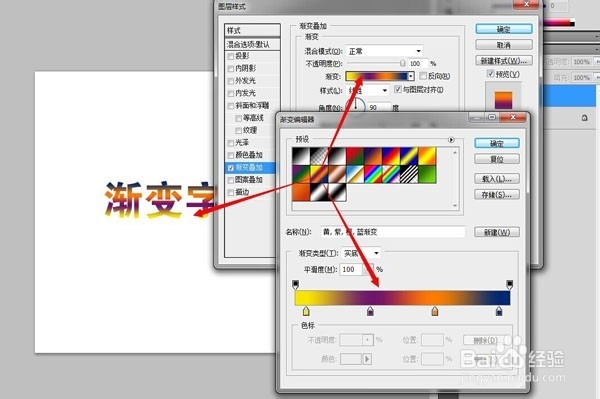600x399 pixels.
Task: Click 存储(S)... save button
Action: click(497, 194)
